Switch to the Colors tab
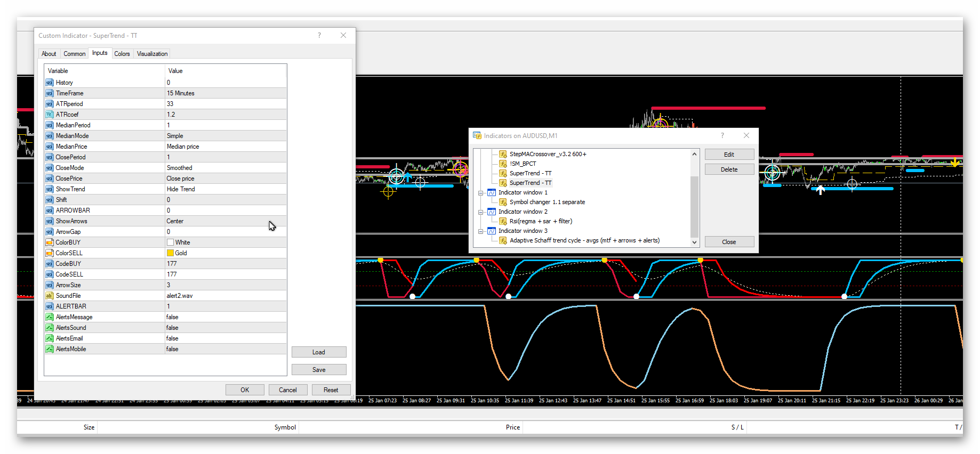Viewport: 980px width, 454px height. (x=122, y=54)
